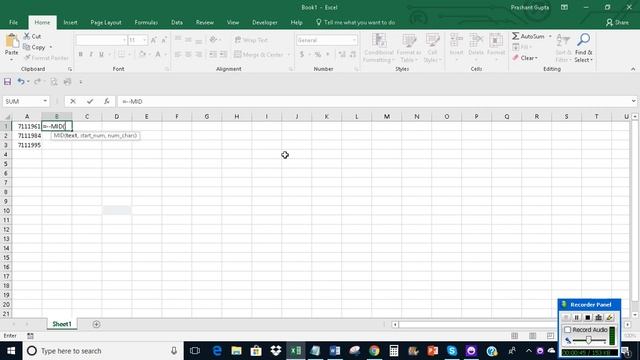This screenshot has height=360, width=640.
Task: Open the File menu
Action: point(13,22)
